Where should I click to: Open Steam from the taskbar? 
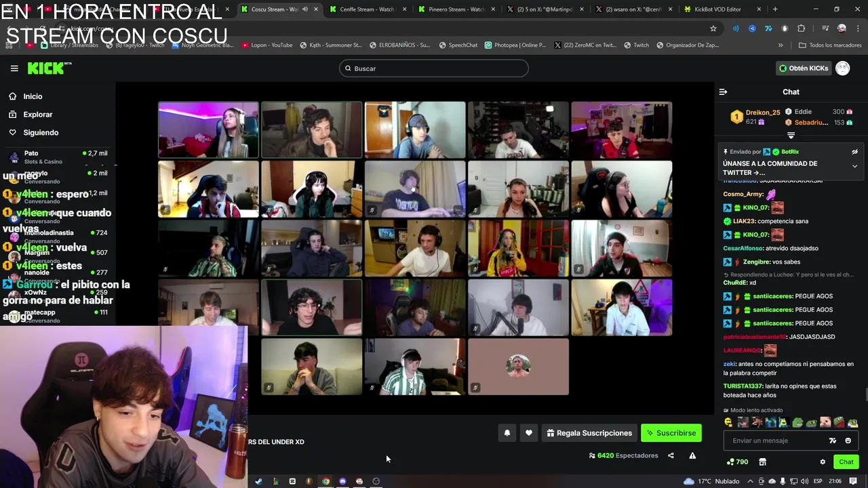(x=258, y=481)
